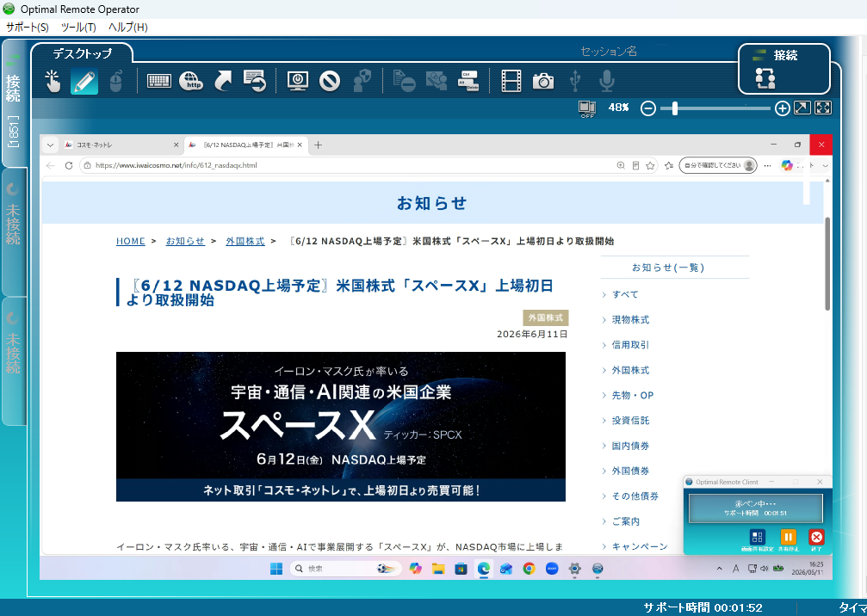Screen dimensions: 867x616
Task: Open すべて in news category list
Action: (625, 294)
